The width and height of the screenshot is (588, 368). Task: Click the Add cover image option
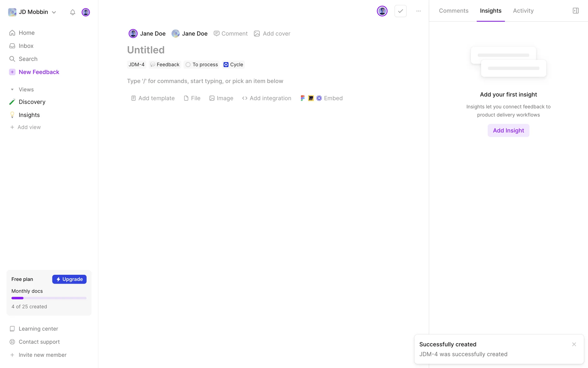pyautogui.click(x=272, y=33)
